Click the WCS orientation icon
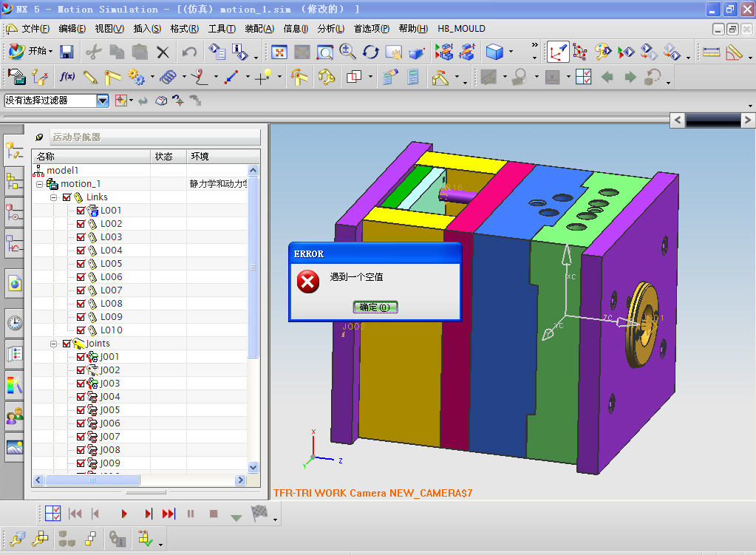Viewport: 756px width, 555px height. tap(557, 52)
